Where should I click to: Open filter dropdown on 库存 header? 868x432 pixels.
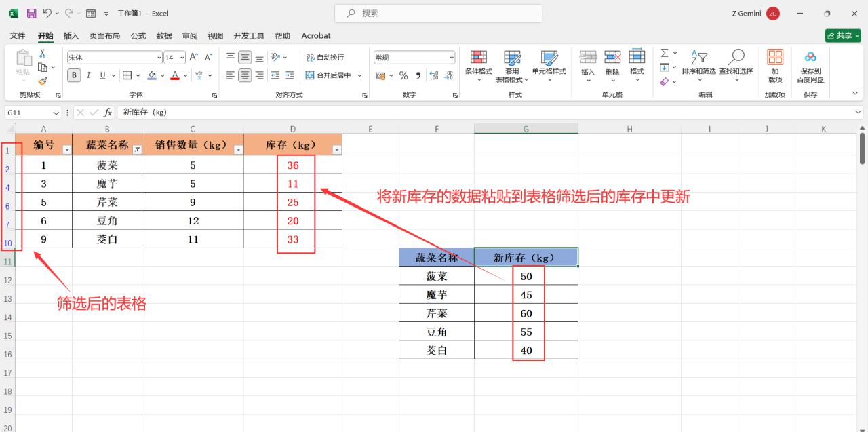[x=336, y=150]
